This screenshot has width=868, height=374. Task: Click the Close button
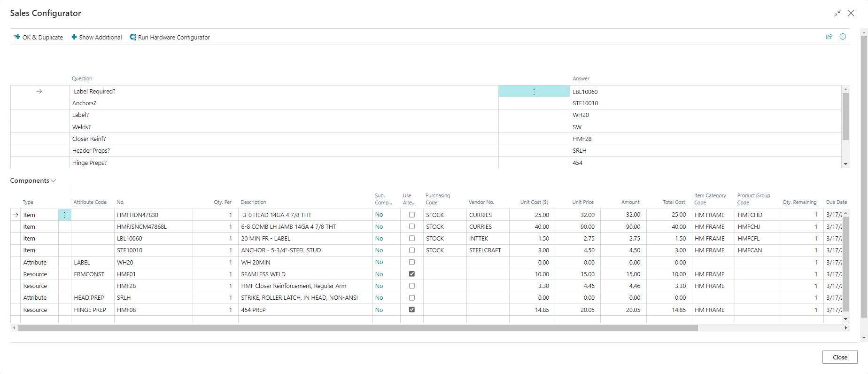point(839,357)
